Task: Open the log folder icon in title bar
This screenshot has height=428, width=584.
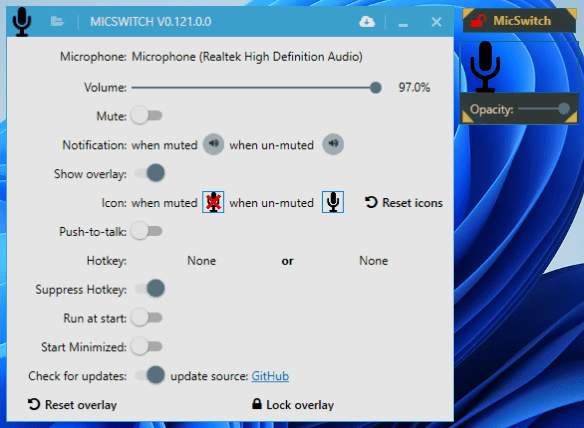Action: [57, 21]
